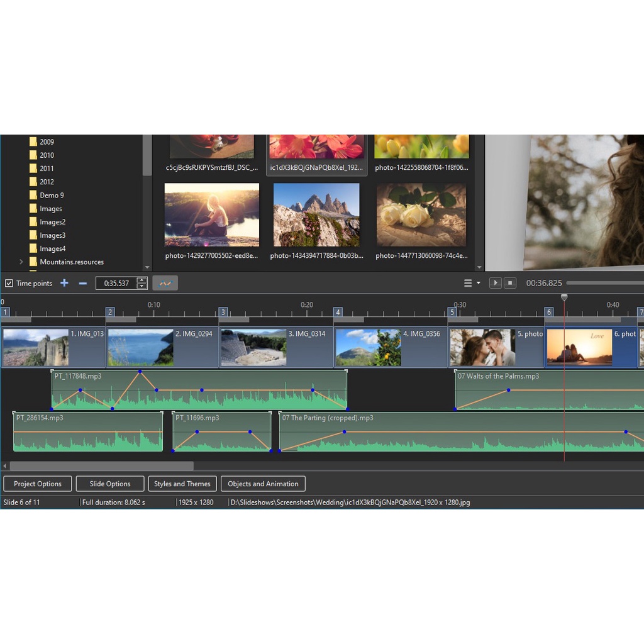Switch to Slide Options

click(x=109, y=484)
